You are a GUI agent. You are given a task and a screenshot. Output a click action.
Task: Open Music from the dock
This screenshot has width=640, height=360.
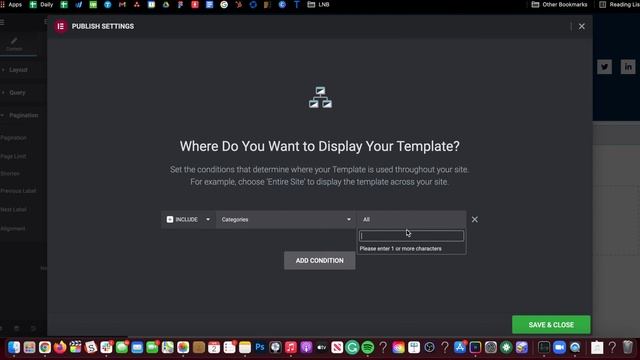tap(291, 347)
